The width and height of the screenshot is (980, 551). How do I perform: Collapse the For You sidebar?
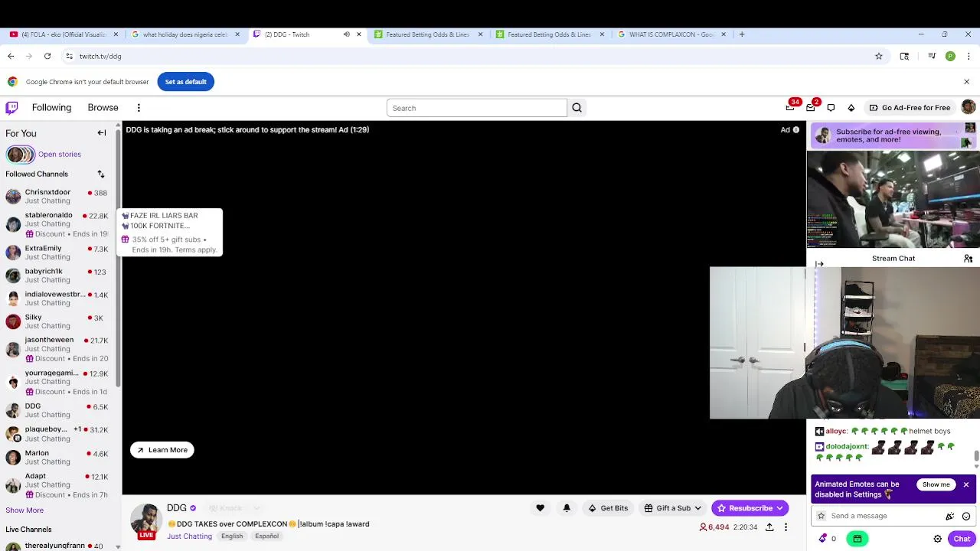point(102,133)
